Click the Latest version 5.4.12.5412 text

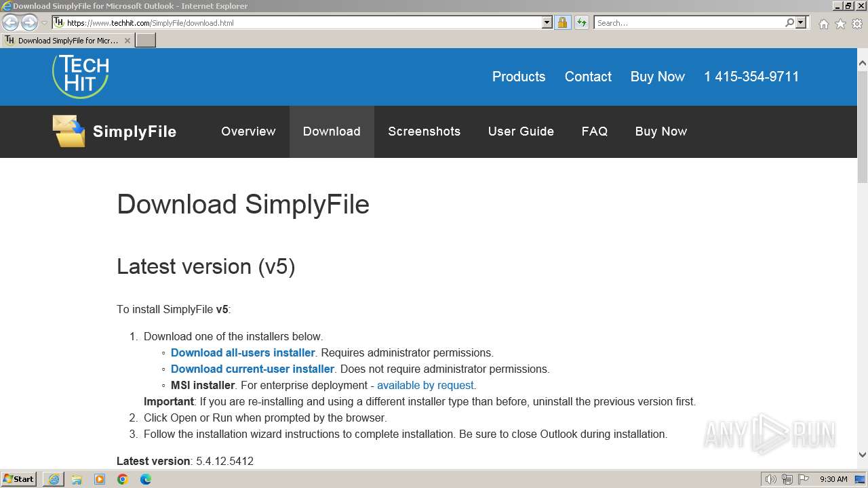185,461
